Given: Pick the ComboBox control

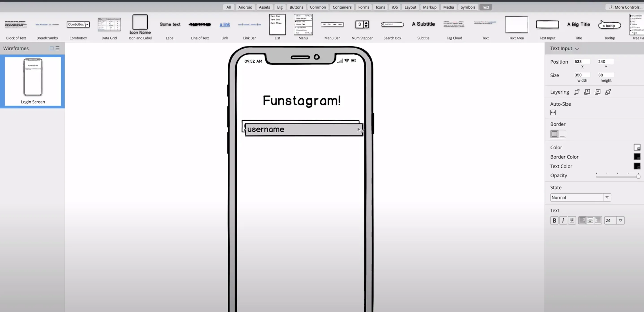Looking at the screenshot, I should click(78, 27).
